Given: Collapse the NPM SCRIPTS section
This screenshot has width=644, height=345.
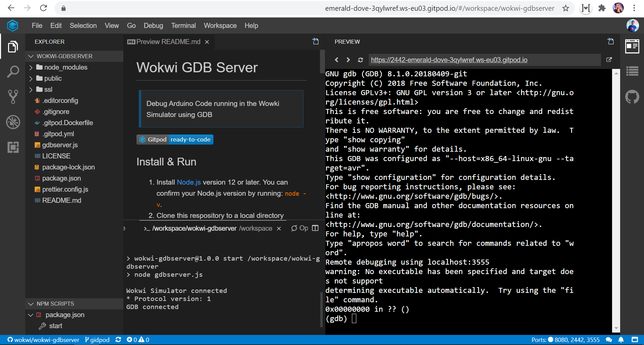Looking at the screenshot, I should click(31, 304).
